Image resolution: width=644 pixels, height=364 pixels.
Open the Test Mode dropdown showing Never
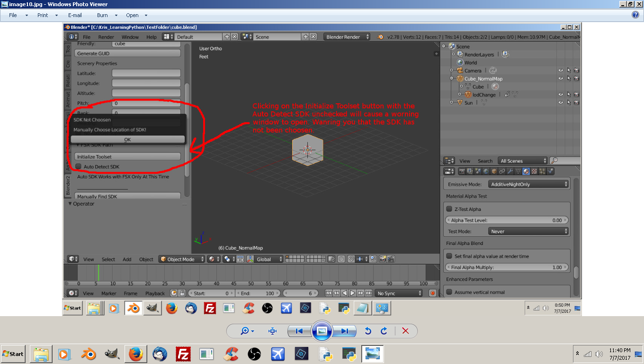(528, 231)
